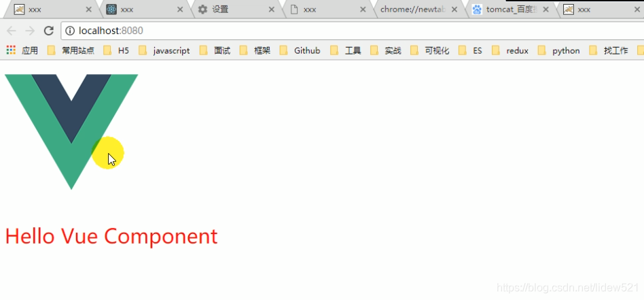644x300 pixels.
Task: Close the 设置 tab
Action: pyautogui.click(x=272, y=10)
